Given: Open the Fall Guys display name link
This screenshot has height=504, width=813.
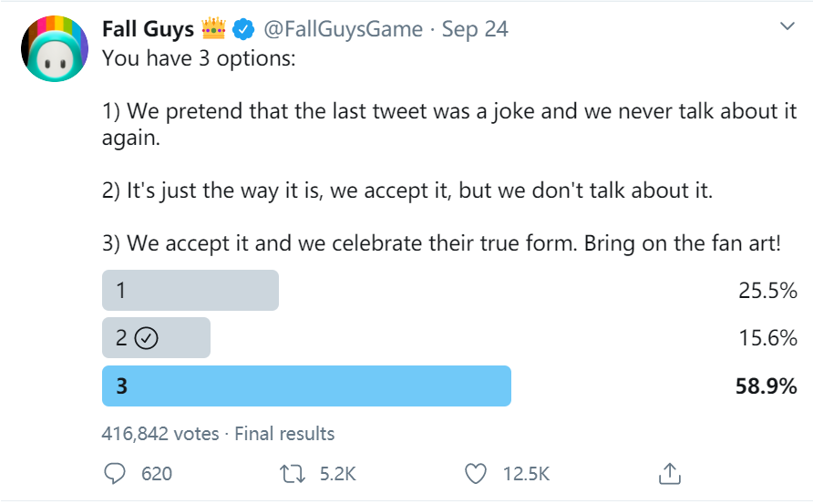Looking at the screenshot, I should point(148,29).
